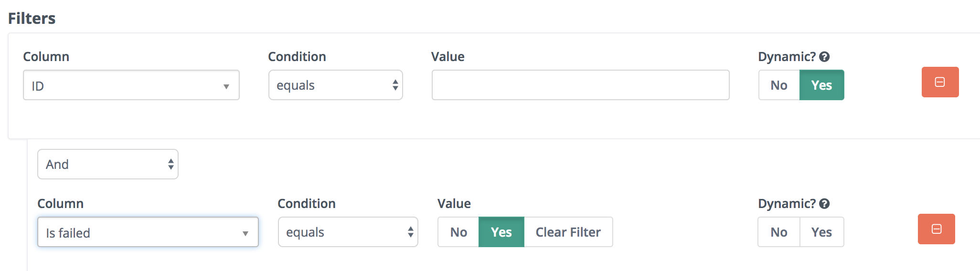
Task: Set Is failed value to Yes
Action: (x=501, y=232)
